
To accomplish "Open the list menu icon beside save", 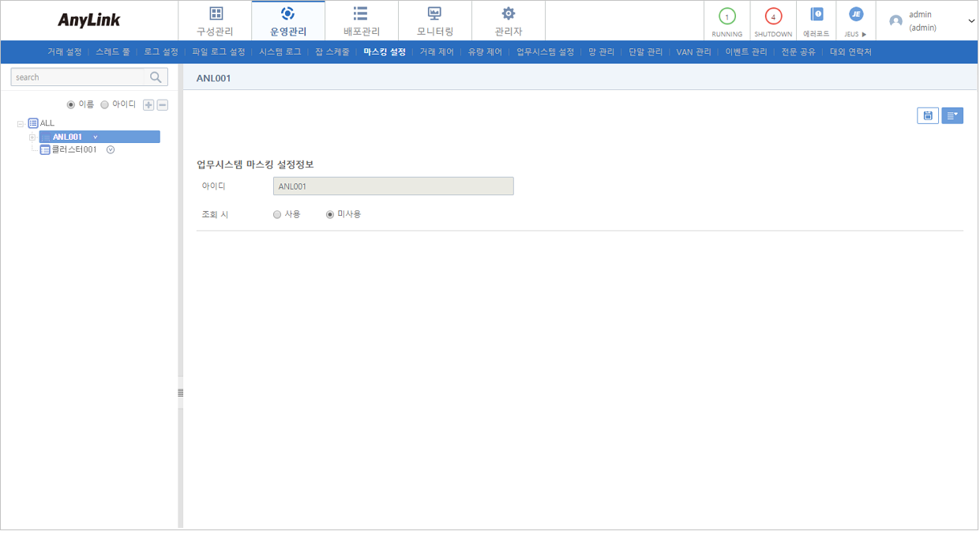I will (x=952, y=116).
